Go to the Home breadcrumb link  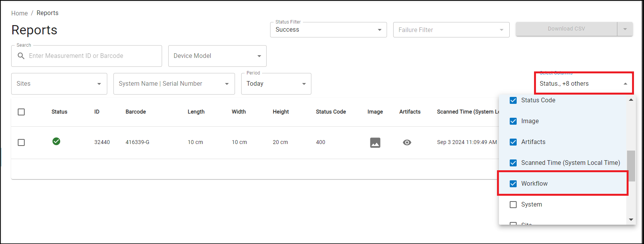pyautogui.click(x=19, y=13)
